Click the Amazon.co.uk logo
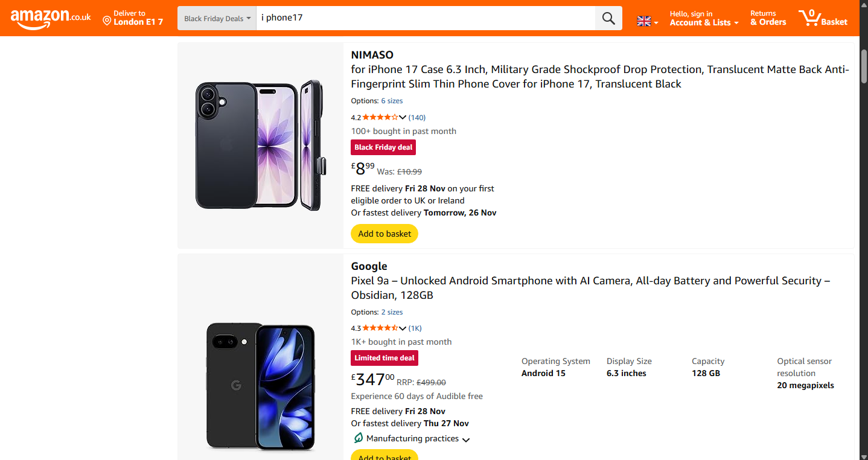Viewport: 868px width, 460px height. tap(51, 18)
